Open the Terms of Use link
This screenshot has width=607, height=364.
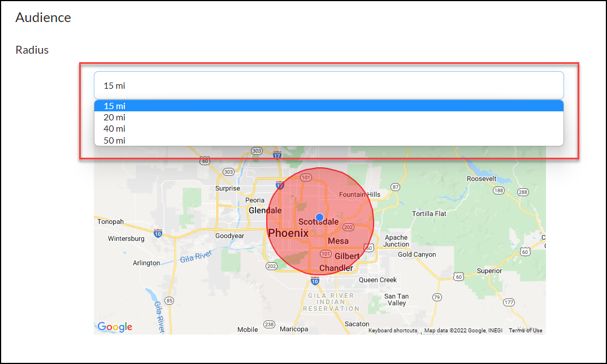[525, 330]
